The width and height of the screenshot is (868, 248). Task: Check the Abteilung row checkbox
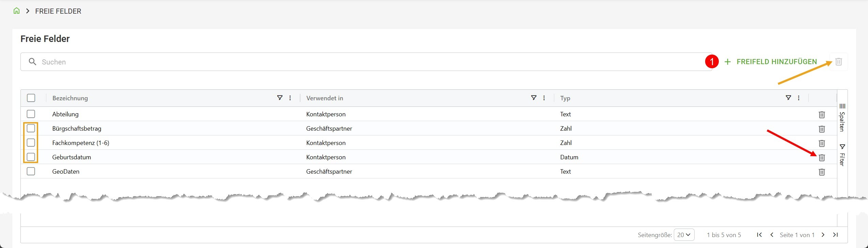pos(31,114)
